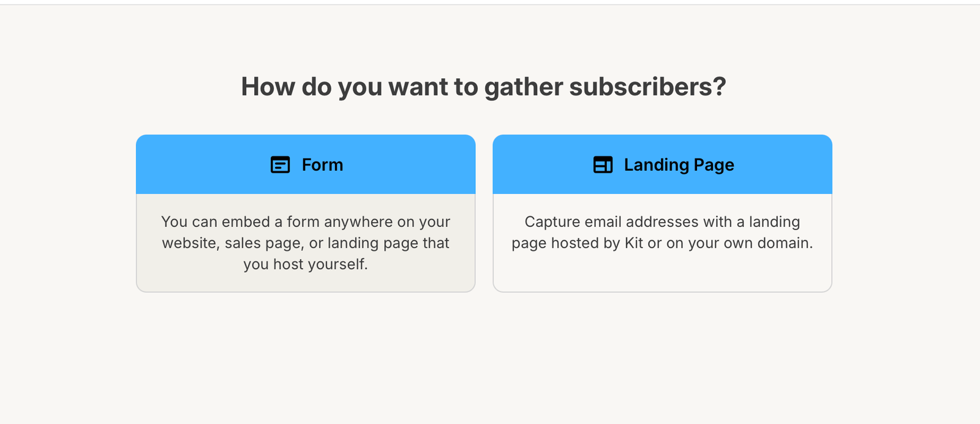This screenshot has width=980, height=424.
Task: Select the Form option label
Action: 322,165
